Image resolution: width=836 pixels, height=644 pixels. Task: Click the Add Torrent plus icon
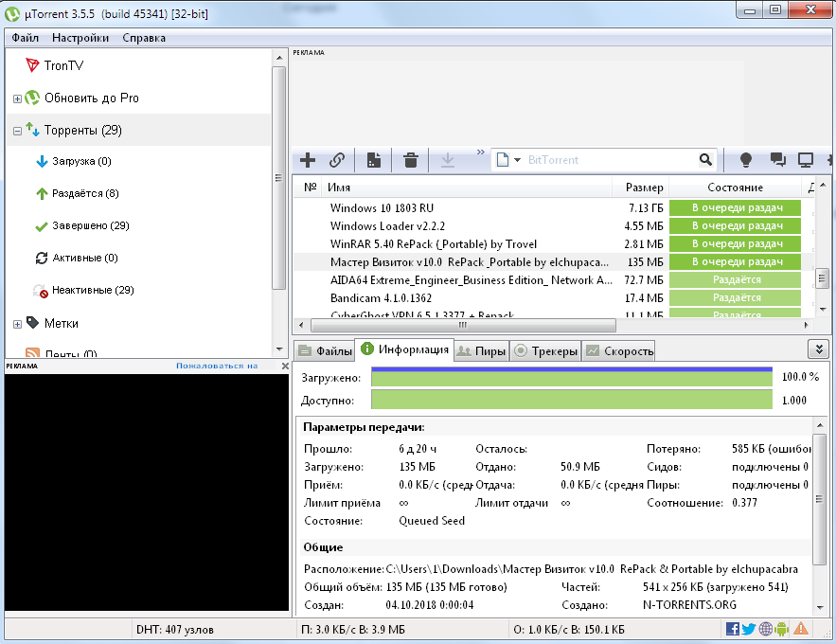pos(308,159)
